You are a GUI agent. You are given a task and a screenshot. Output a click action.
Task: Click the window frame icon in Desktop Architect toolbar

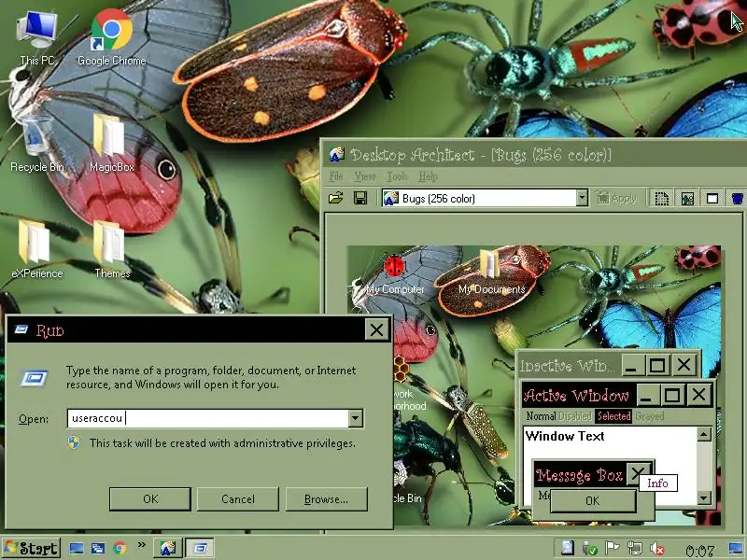pyautogui.click(x=712, y=198)
